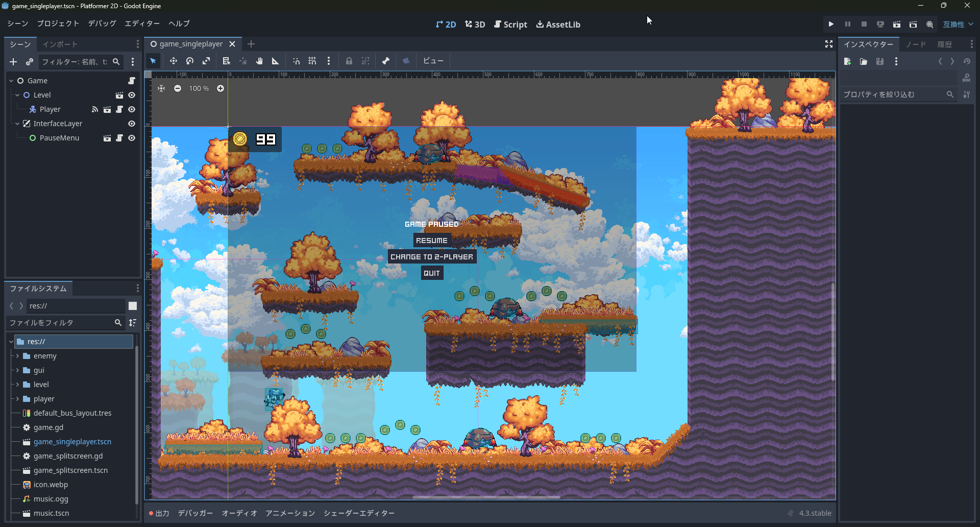Pause the running project

click(x=848, y=24)
